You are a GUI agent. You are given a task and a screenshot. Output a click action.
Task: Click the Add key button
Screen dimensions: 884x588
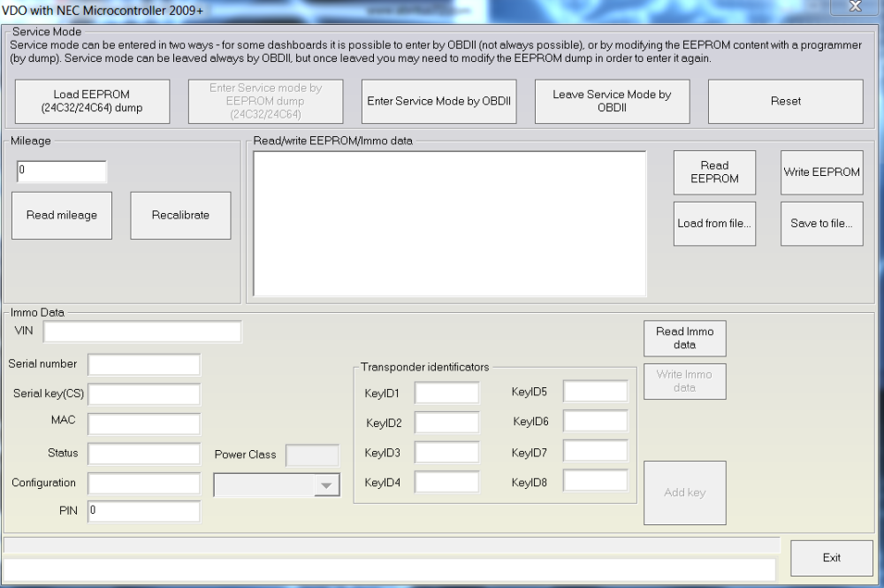684,493
